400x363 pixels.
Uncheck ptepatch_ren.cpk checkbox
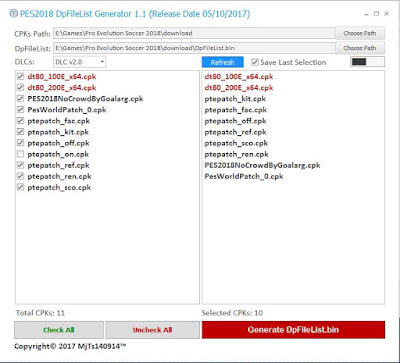[x=21, y=176]
